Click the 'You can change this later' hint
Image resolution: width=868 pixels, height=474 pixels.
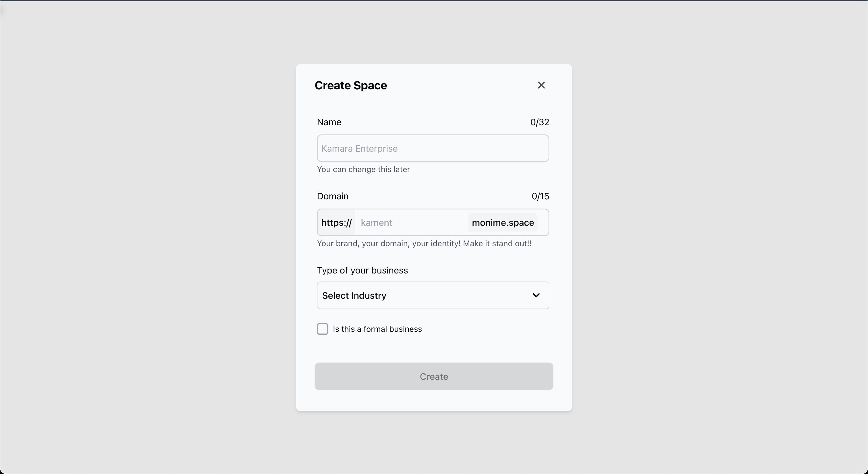point(363,169)
